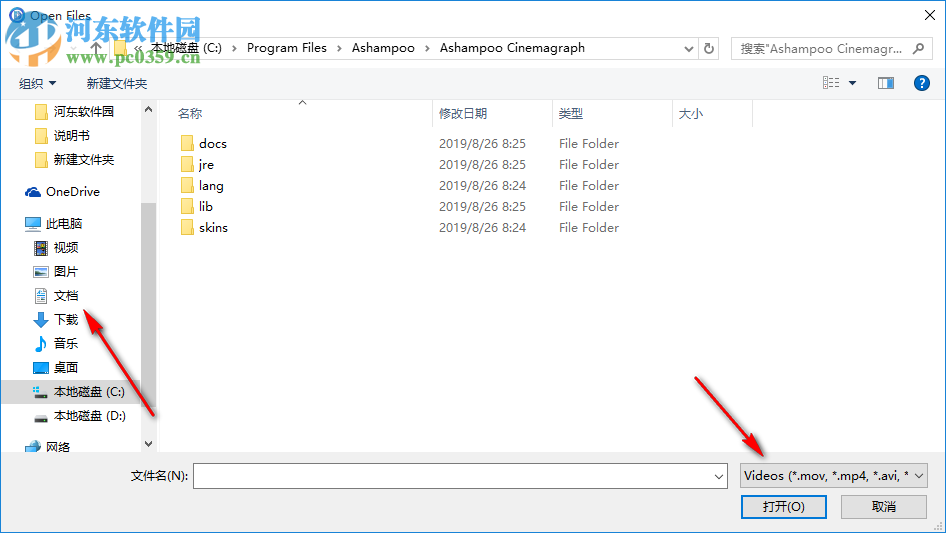The height and width of the screenshot is (533, 946).
Task: Select the skins folder
Action: tap(205, 228)
